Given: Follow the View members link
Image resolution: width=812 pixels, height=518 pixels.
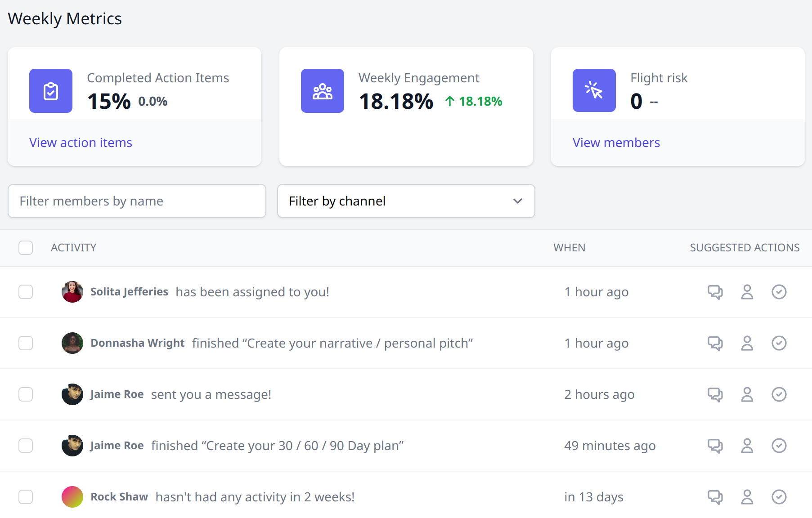Looking at the screenshot, I should pos(616,143).
